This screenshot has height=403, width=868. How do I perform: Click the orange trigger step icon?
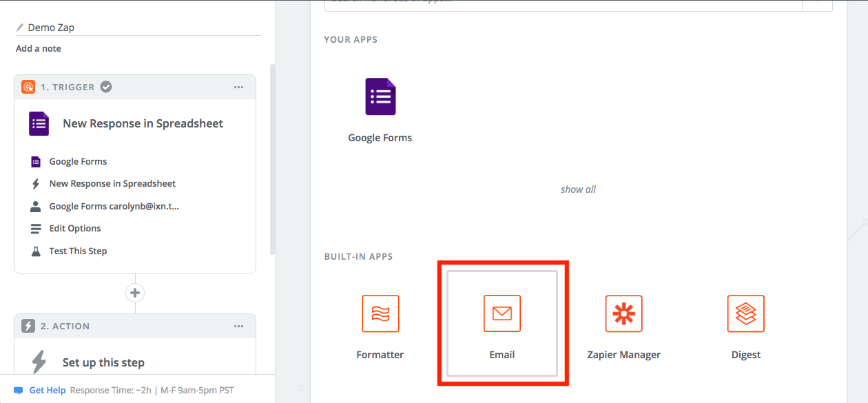tap(28, 87)
